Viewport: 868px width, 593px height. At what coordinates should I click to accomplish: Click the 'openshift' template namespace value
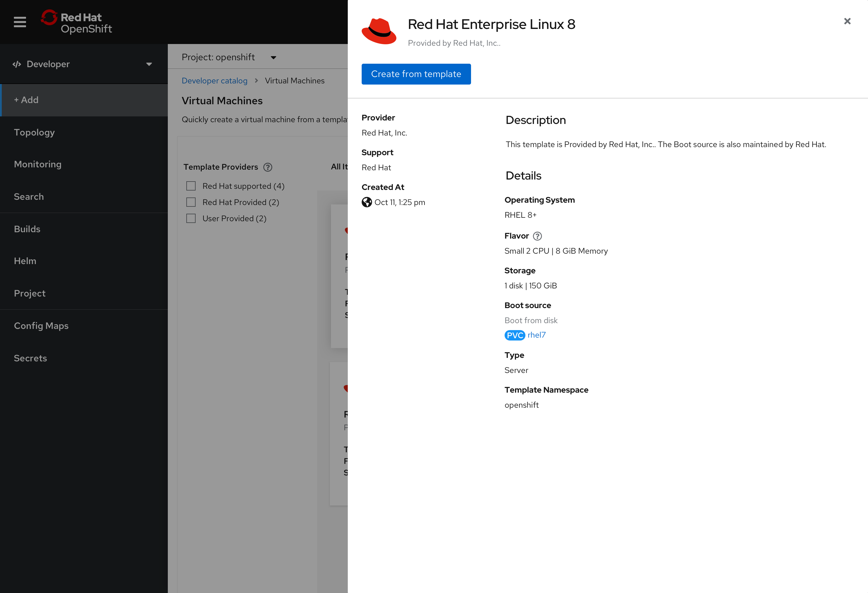[521, 405]
